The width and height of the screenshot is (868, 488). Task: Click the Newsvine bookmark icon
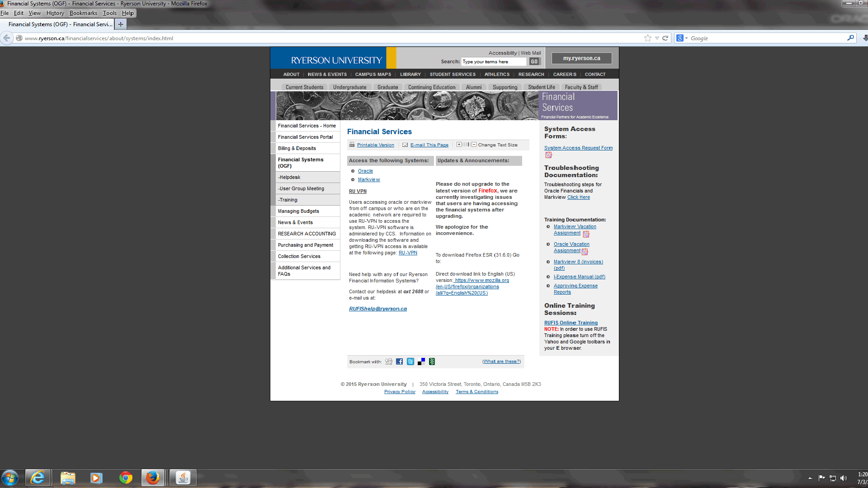click(432, 361)
